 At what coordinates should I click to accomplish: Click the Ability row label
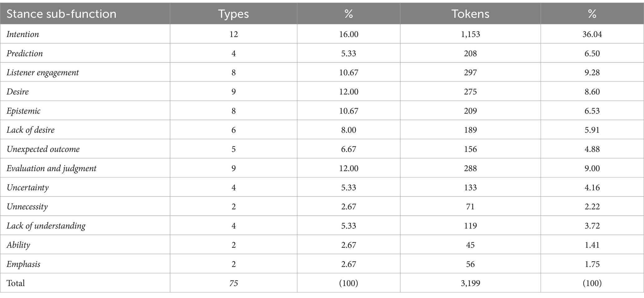18,245
